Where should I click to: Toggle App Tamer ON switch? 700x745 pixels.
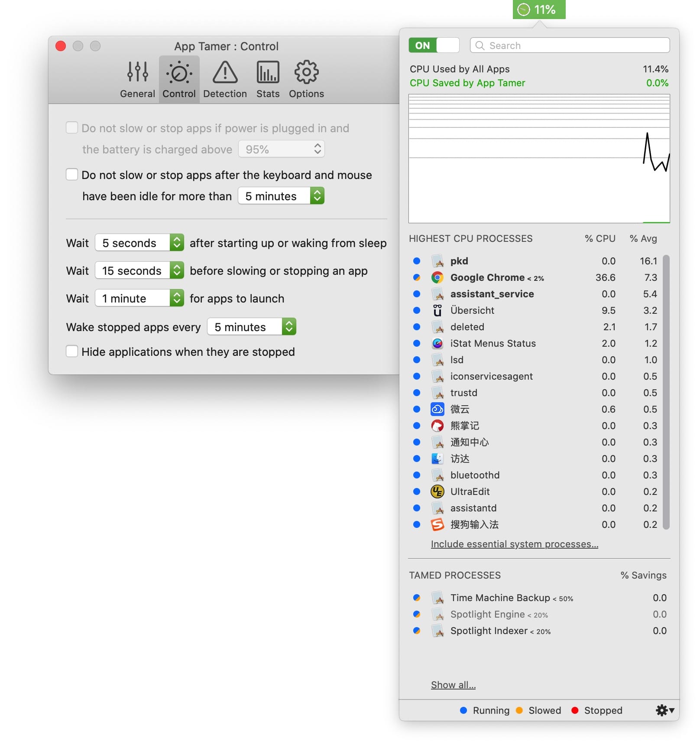(434, 46)
